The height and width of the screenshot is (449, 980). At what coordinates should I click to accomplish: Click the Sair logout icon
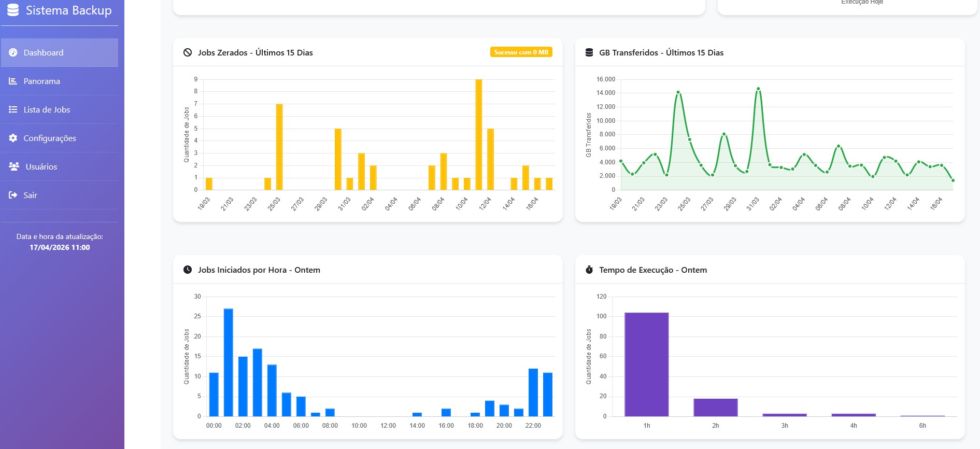13,195
